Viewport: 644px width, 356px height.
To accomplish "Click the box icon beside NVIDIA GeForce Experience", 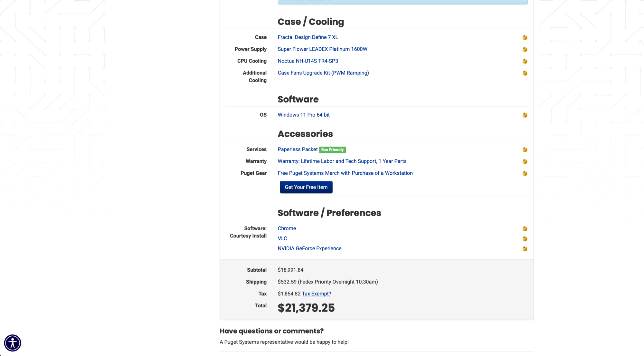I will pyautogui.click(x=525, y=249).
